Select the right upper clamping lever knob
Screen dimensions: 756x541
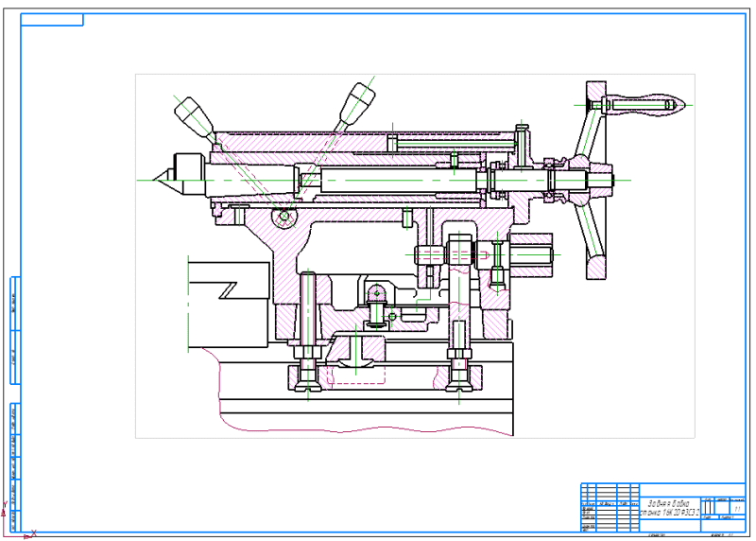[357, 103]
